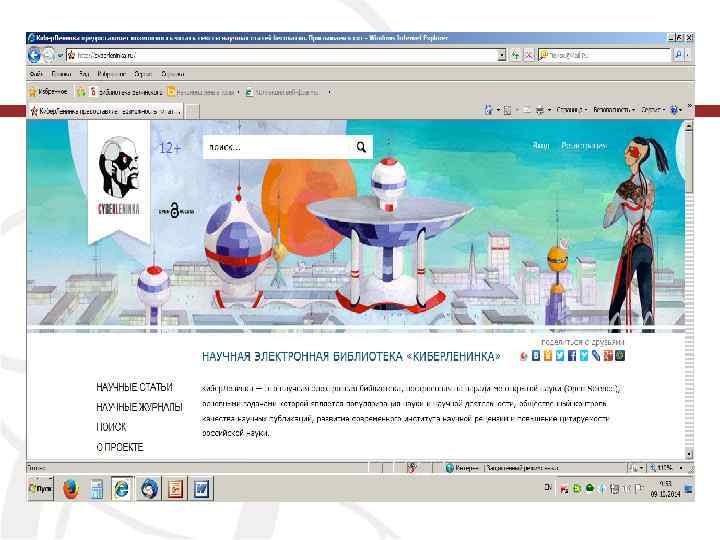Screen dimensions: 720x540
Task: Share via the Facebook icon
Action: (x=572, y=356)
